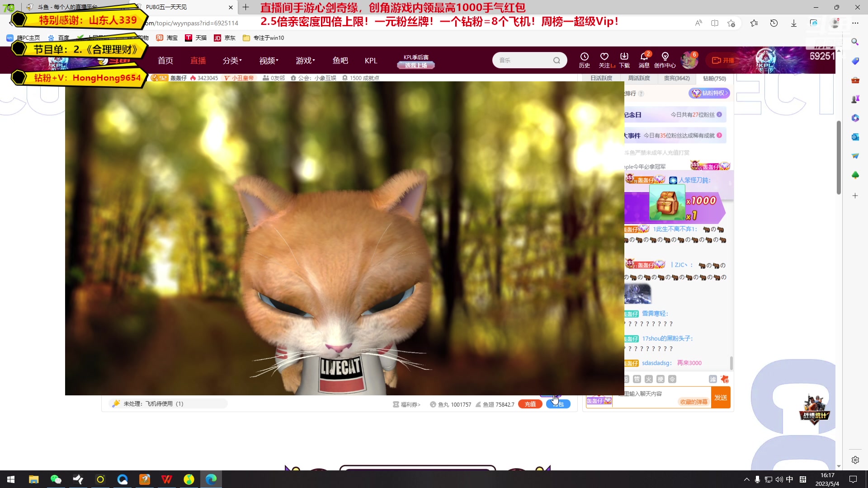This screenshot has width=868, height=488.
Task: Open 收藏的弹幕 saved danmaku
Action: tap(693, 402)
